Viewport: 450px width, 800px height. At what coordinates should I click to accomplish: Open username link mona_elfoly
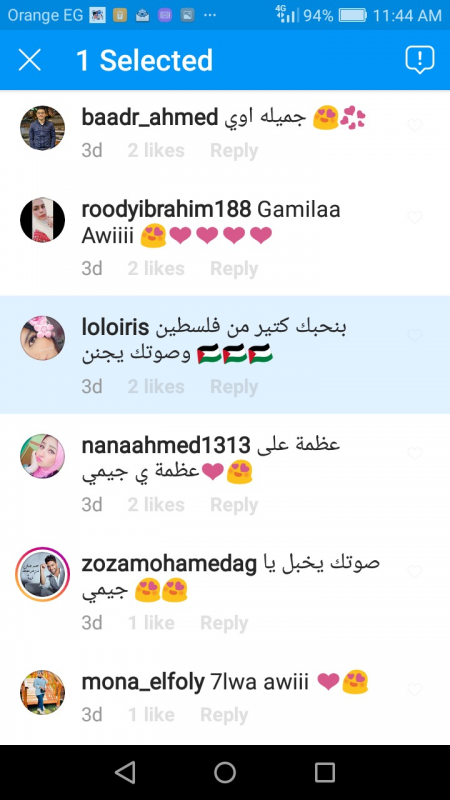[x=143, y=683]
